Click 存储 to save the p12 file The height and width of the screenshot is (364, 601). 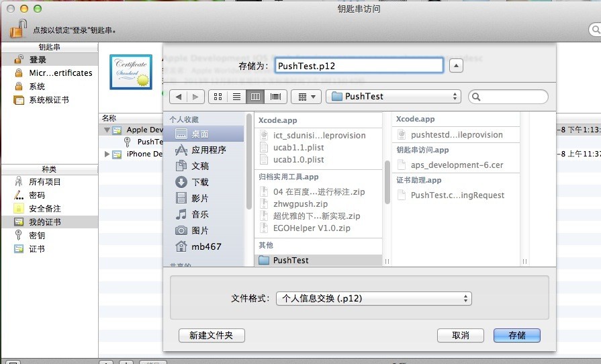point(516,335)
